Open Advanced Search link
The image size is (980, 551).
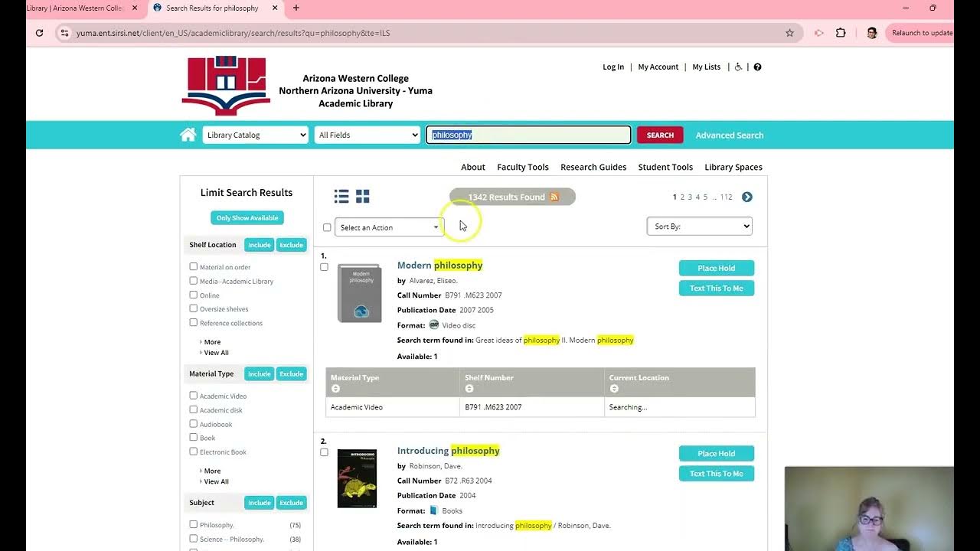[x=730, y=135]
